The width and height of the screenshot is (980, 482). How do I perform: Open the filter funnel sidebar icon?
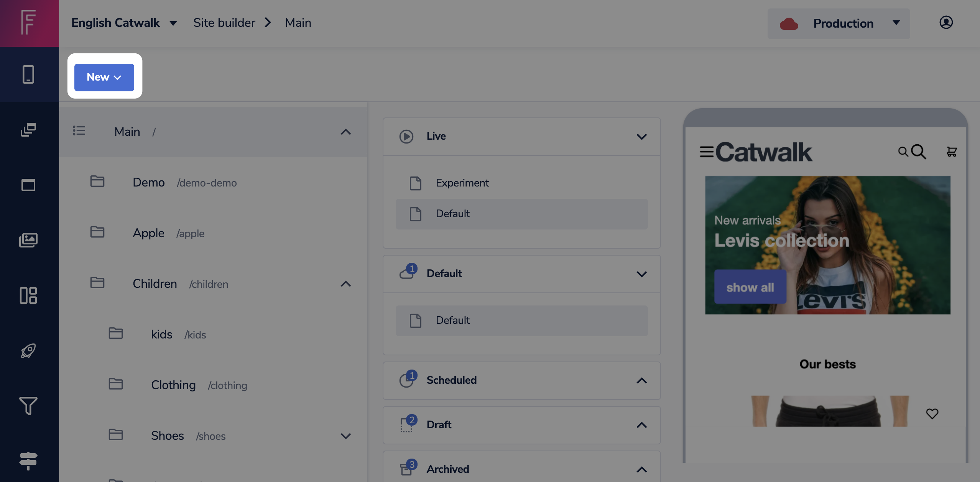[28, 406]
